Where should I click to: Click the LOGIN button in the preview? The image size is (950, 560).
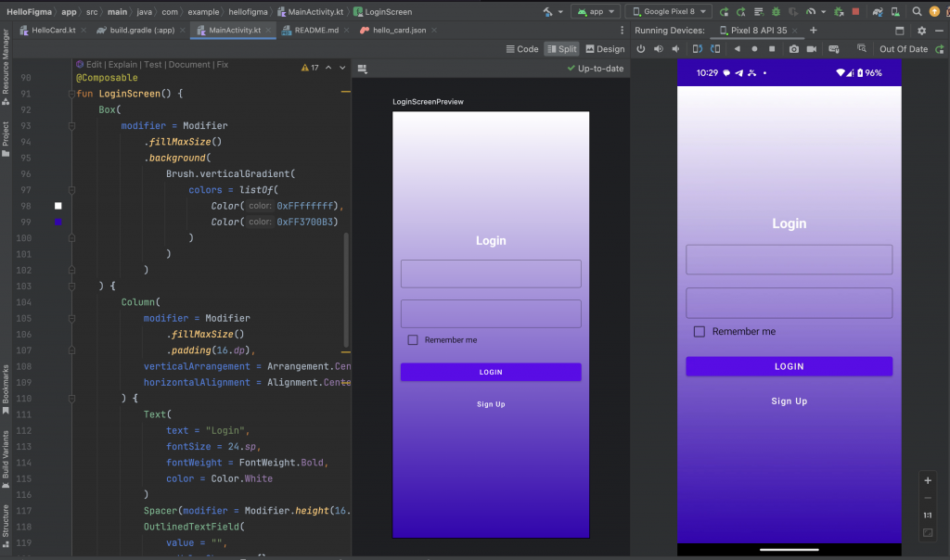click(491, 372)
